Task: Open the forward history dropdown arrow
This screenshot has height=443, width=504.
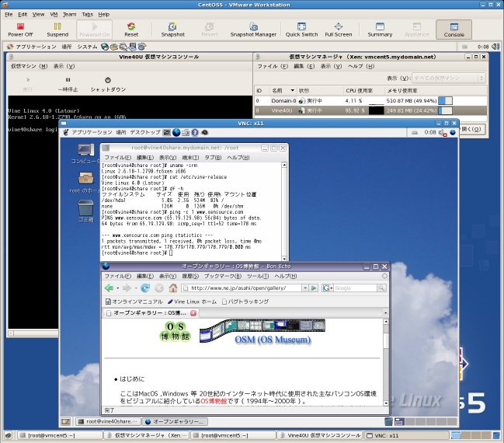Action: pos(135,288)
